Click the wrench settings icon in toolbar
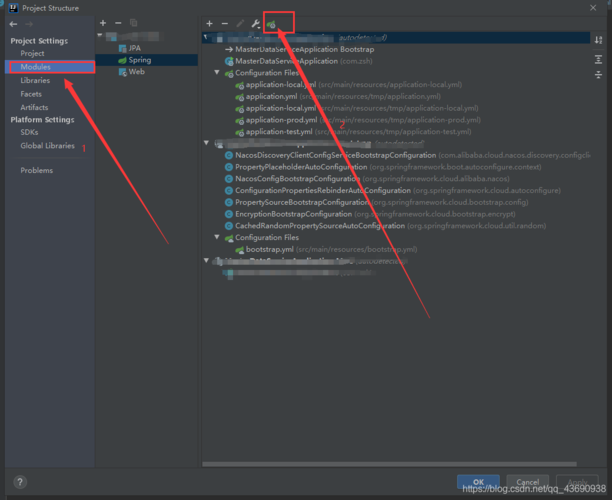This screenshot has width=612, height=500. tap(255, 22)
